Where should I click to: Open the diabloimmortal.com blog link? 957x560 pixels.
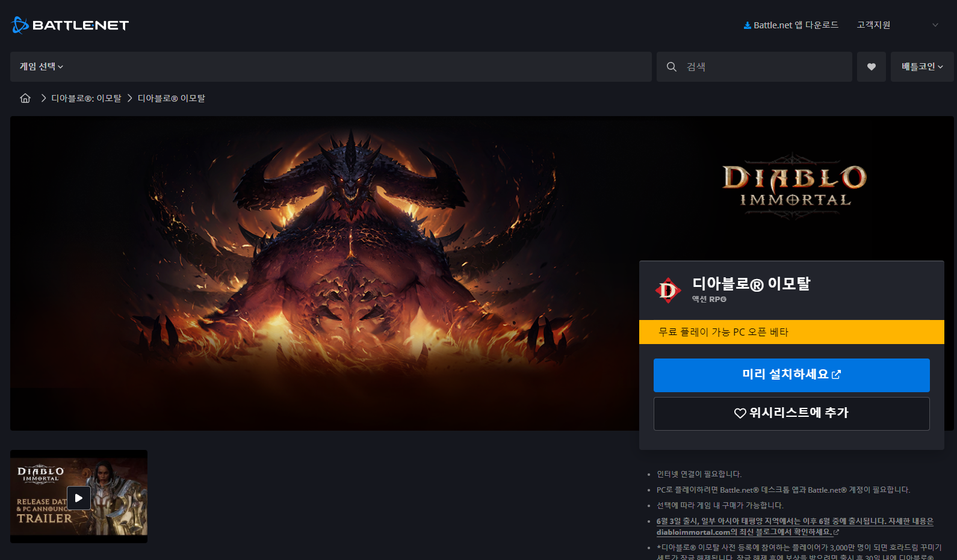point(795,526)
